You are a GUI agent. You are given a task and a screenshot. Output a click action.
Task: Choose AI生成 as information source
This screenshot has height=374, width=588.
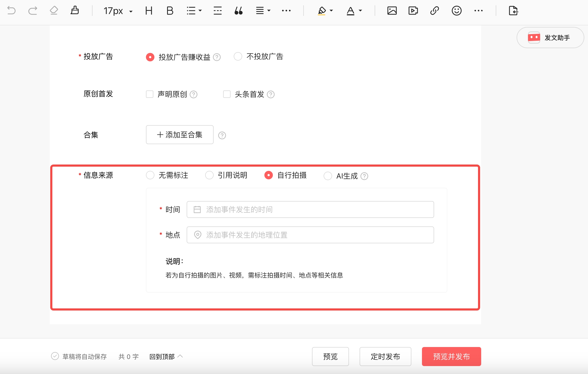328,176
